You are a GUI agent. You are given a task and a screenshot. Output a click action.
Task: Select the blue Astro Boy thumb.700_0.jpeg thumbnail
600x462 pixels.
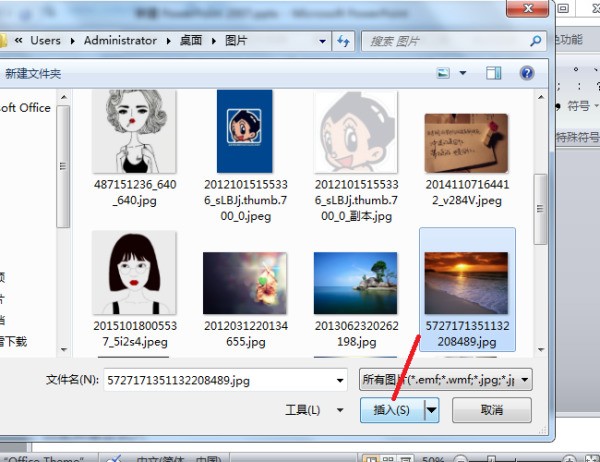pyautogui.click(x=245, y=131)
